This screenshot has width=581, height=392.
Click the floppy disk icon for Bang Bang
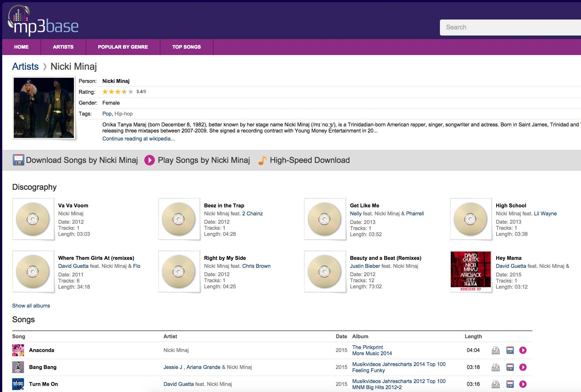510,367
